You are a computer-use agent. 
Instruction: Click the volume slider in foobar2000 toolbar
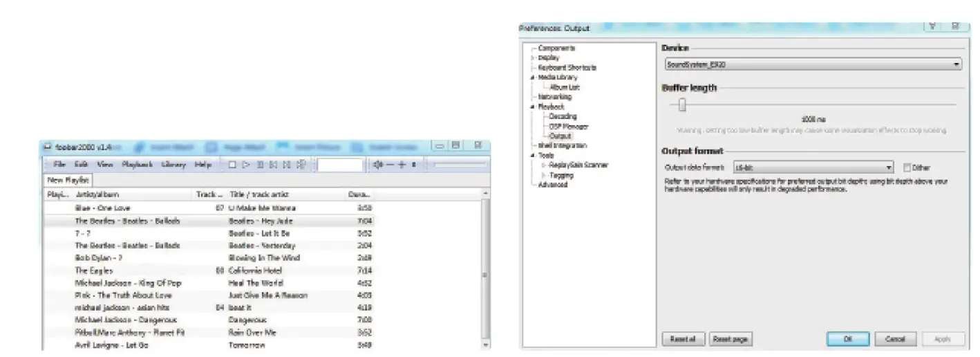(460, 165)
